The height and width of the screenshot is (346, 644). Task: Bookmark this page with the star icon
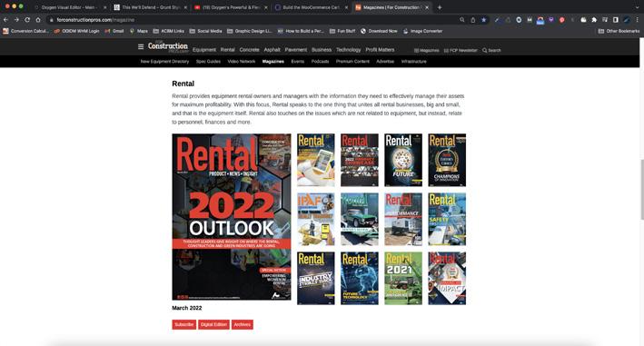click(484, 20)
